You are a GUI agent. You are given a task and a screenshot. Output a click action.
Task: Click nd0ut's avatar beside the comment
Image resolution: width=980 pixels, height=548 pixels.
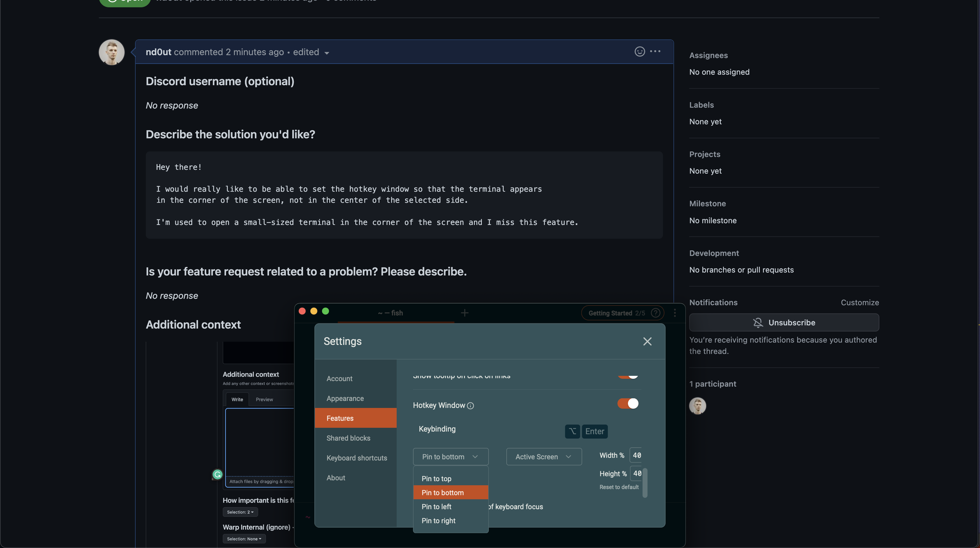(x=111, y=52)
